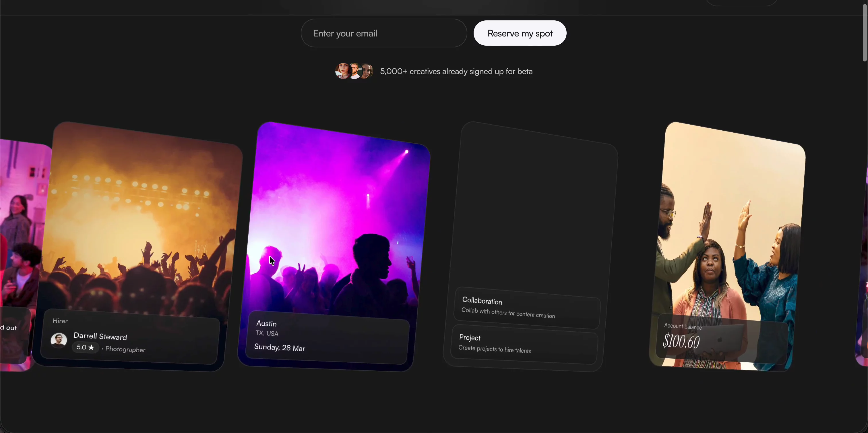Click the Sunday, 28 Mar date

tap(280, 347)
